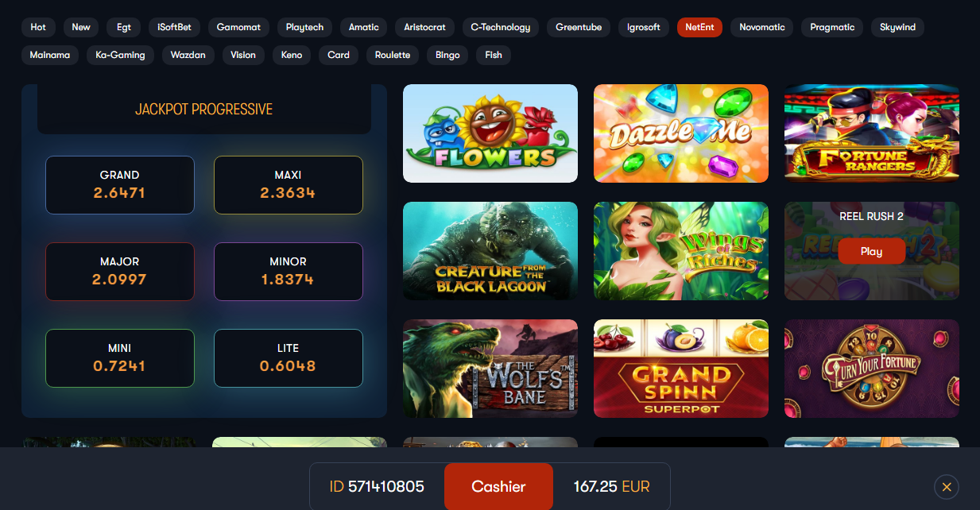This screenshot has height=510, width=980.
Task: Choose the Fish category chip
Action: tap(494, 55)
